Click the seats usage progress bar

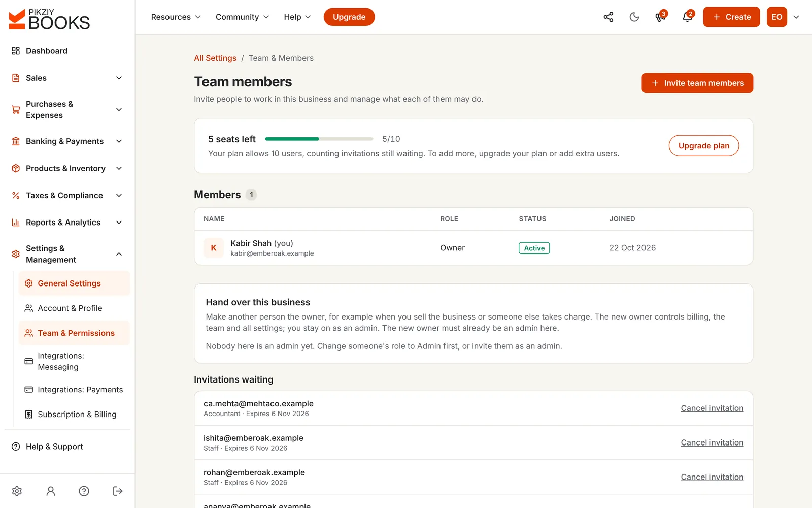319,139
